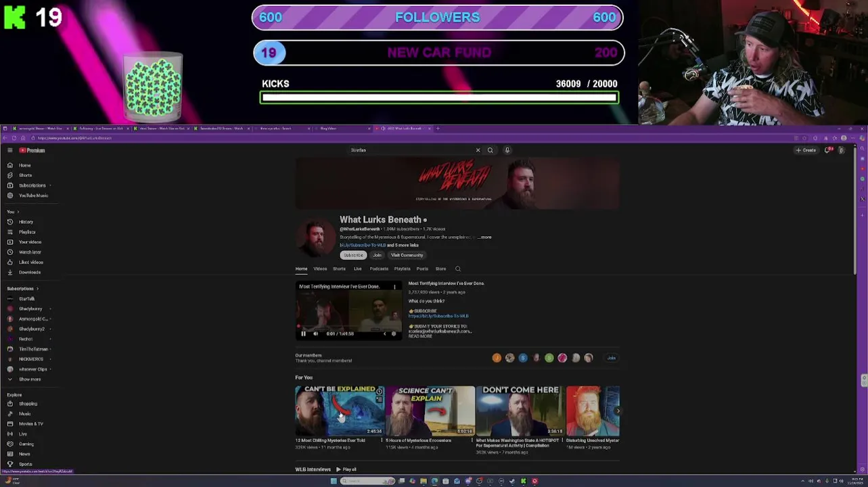Click the YouTube Premium logo
The height and width of the screenshot is (487, 868).
click(32, 150)
